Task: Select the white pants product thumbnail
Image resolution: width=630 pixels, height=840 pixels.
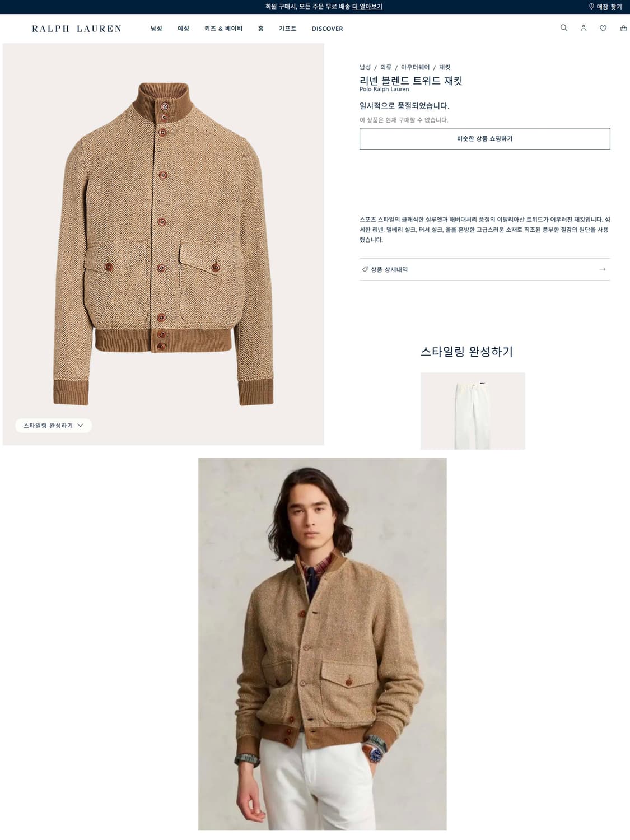Action: 473,411
